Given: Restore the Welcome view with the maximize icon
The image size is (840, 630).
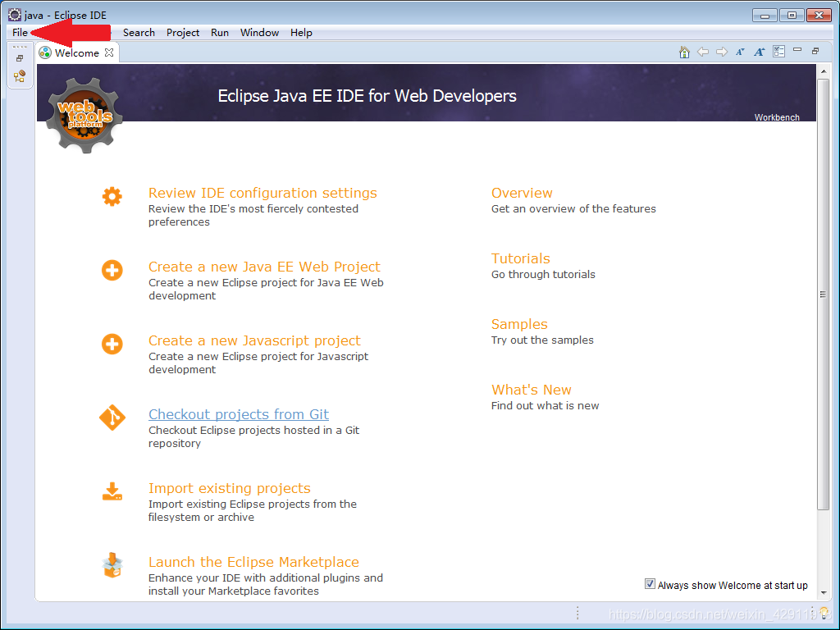Looking at the screenshot, I should tap(815, 51).
